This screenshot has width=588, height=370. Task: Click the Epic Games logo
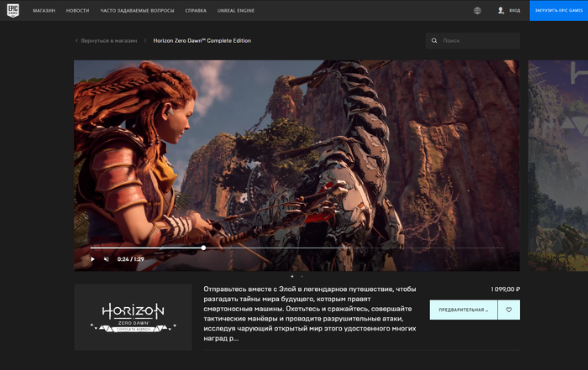[x=13, y=11]
